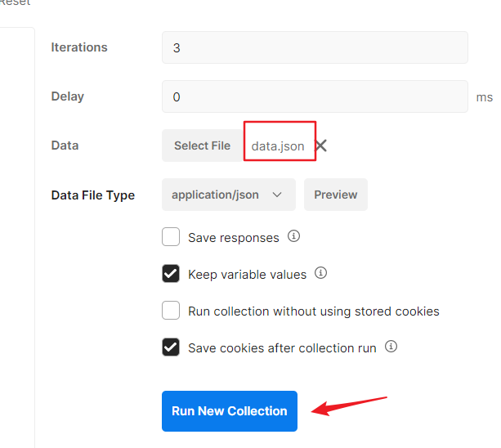Click the Save responses label text
The width and height of the screenshot is (501, 448).
pyautogui.click(x=234, y=238)
